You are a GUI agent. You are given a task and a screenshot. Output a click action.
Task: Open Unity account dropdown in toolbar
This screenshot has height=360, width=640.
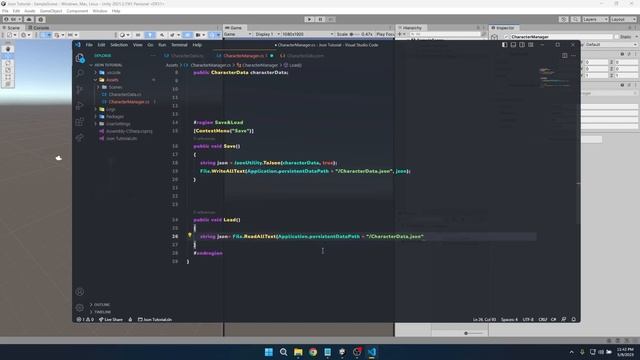[13, 19]
